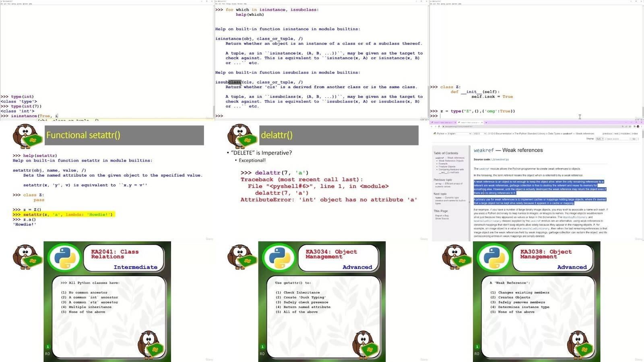This screenshot has height=362, width=644.
Task: Click the docs quick search field
Action: 618,139
